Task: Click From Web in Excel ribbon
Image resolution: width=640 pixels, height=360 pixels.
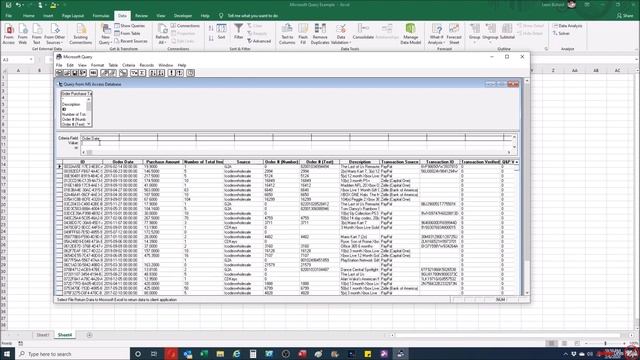Action: 22,34
